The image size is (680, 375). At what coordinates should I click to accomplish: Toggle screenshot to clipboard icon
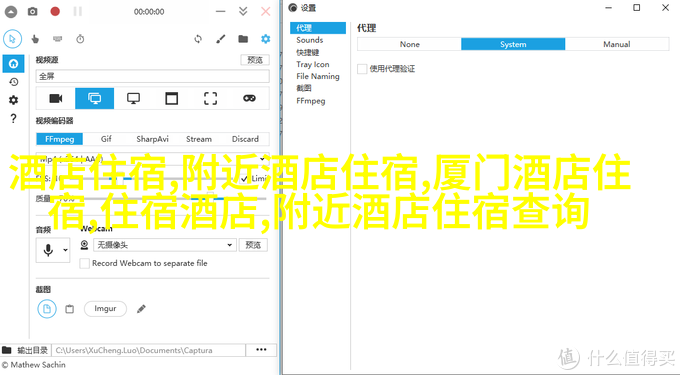pos(69,309)
